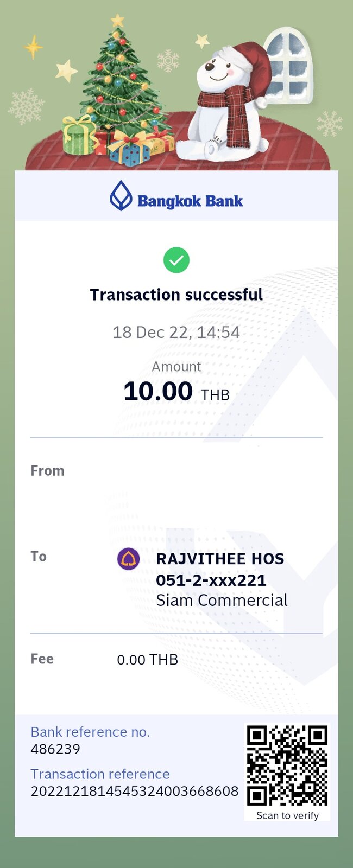Click the Christmas tree illustration

coord(121,81)
